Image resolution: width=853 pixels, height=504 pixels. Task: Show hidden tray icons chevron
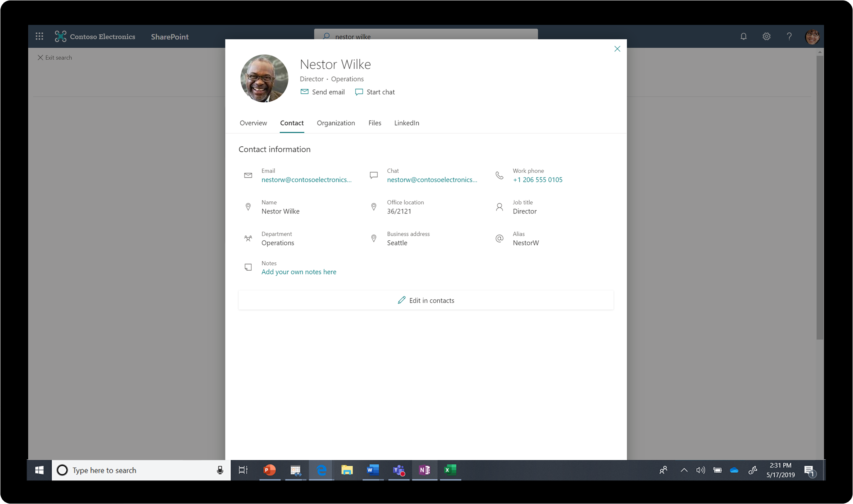(x=684, y=470)
